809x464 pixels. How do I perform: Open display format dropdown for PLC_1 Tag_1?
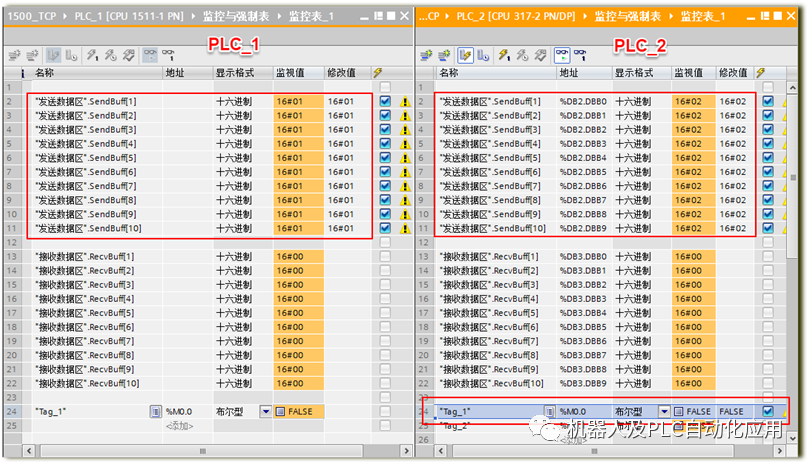point(266,411)
